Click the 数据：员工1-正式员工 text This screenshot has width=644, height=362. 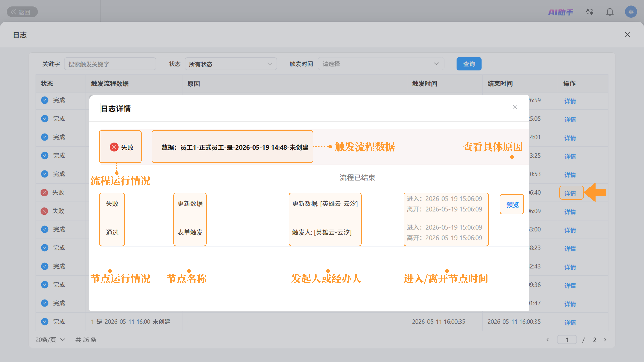(235, 147)
